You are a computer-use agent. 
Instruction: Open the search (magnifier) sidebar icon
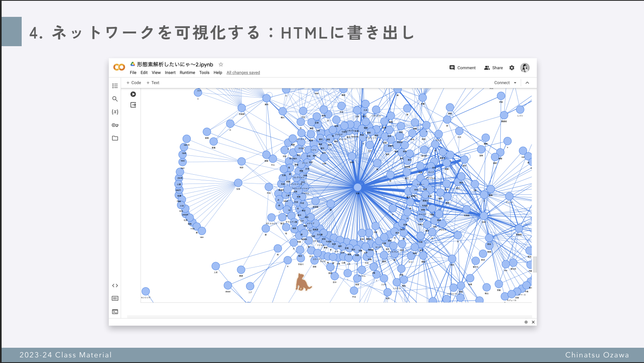click(115, 99)
